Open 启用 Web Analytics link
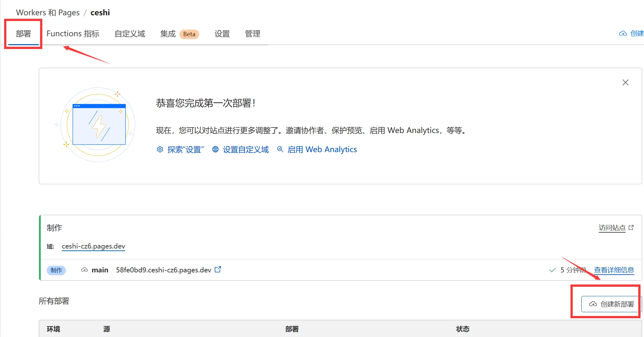The height and width of the screenshot is (337, 644). pyautogui.click(x=322, y=150)
